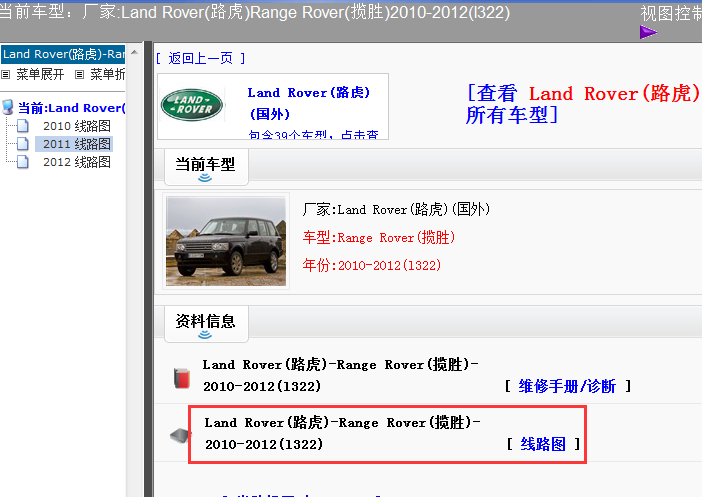Open Land Rover(路虎)(国外) brand link
The image size is (702, 497).
pos(309,103)
